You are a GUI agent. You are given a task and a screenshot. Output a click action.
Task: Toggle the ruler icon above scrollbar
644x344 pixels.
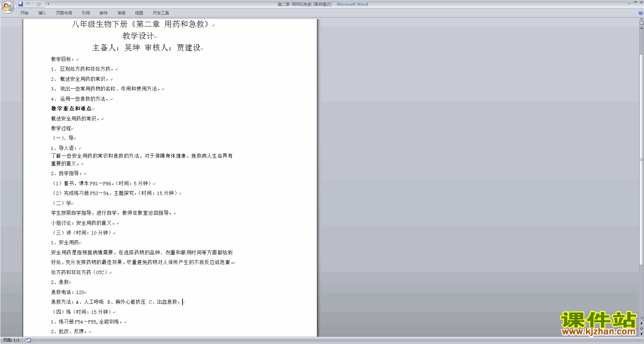coord(641,23)
